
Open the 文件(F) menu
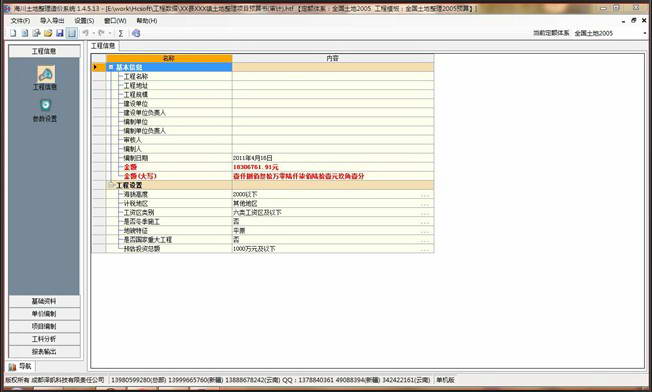[x=20, y=21]
